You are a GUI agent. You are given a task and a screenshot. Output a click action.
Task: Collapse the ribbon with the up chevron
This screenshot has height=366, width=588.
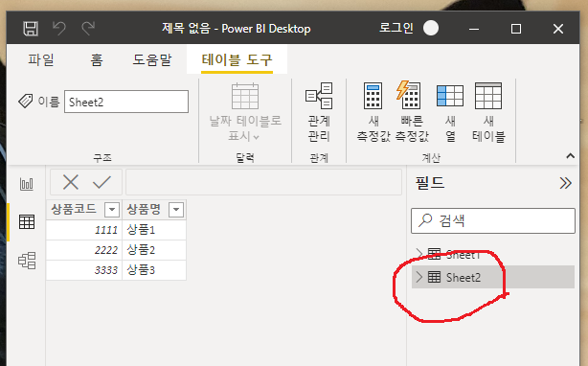pos(571,155)
